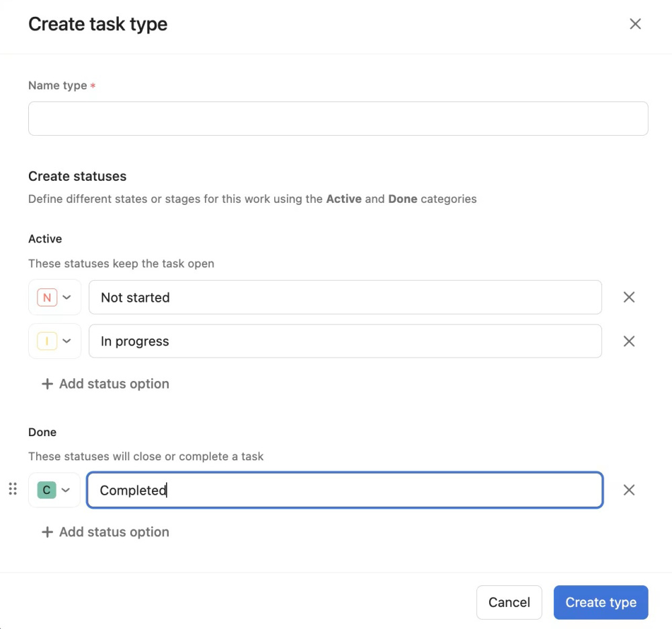This screenshot has height=629, width=672.
Task: Add status option under Active
Action: (106, 384)
